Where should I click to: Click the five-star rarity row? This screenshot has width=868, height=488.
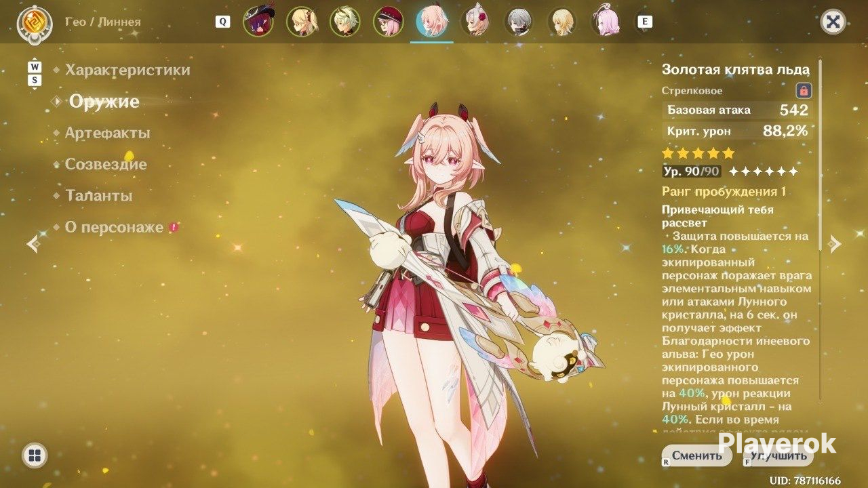tap(698, 152)
